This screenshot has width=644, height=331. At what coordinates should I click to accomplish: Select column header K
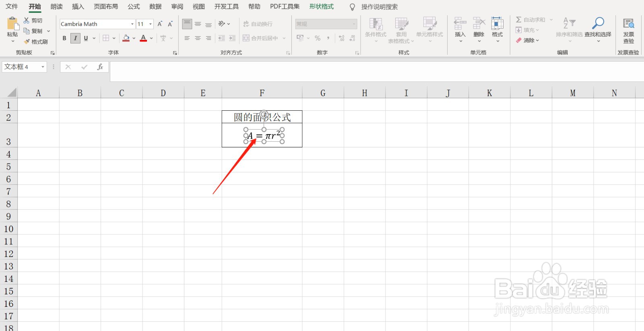point(489,93)
